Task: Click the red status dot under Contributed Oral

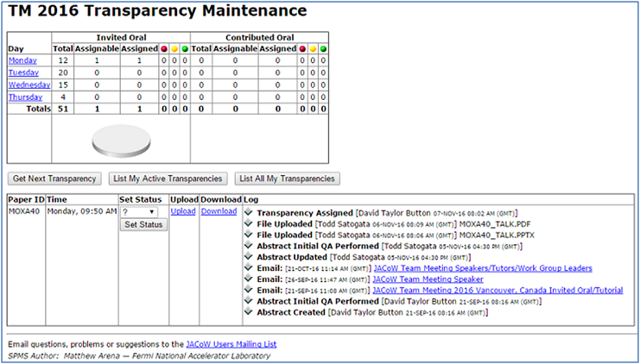Action: tap(302, 49)
